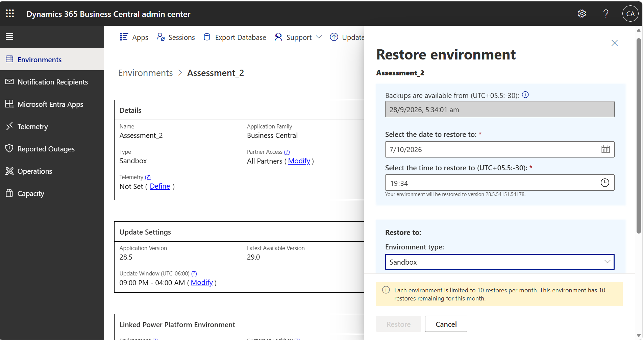Viewport: 644px width, 340px height.
Task: Click the Assessment_2 breadcrumb title
Action: [x=216, y=73]
